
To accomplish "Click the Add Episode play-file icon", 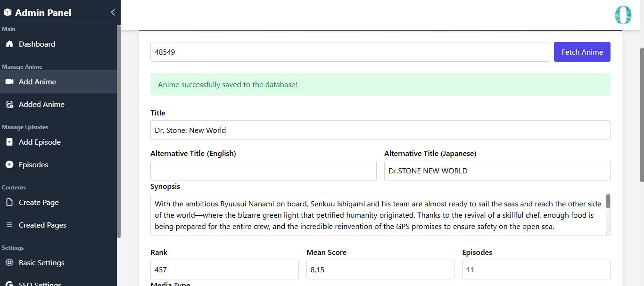I will pos(9,142).
